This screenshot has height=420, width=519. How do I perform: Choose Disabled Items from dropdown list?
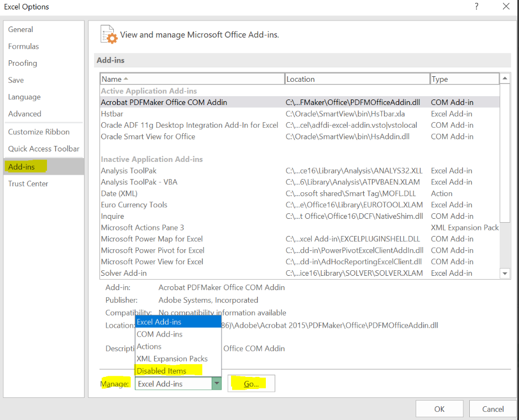(x=161, y=371)
